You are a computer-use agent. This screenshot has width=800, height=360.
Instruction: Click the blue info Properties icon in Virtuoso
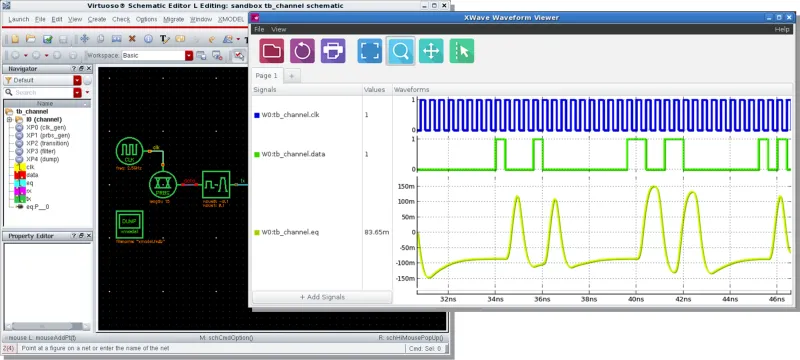[148, 39]
